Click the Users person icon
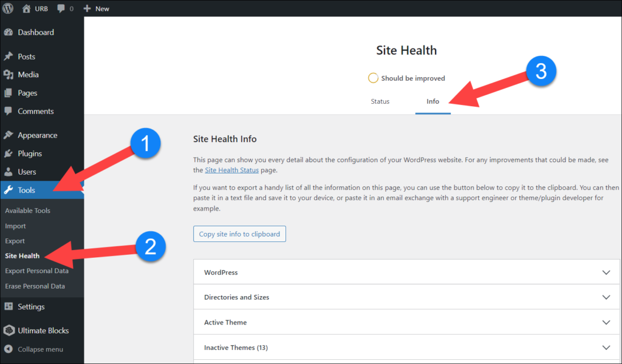The height and width of the screenshot is (364, 622). tap(9, 172)
